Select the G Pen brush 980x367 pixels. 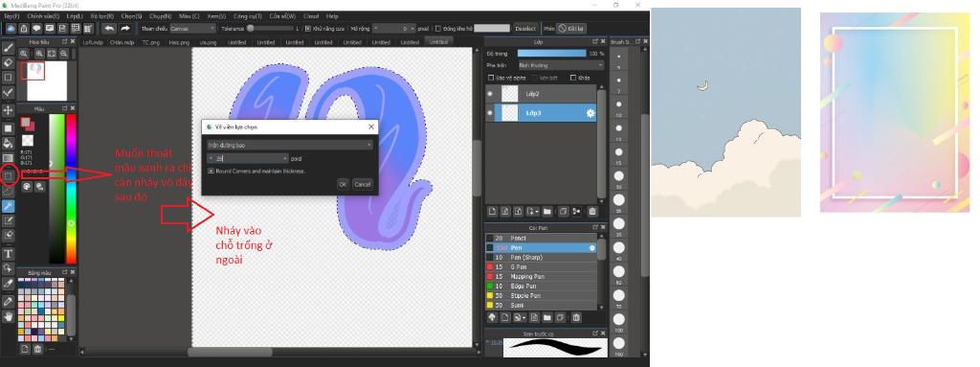(x=542, y=266)
